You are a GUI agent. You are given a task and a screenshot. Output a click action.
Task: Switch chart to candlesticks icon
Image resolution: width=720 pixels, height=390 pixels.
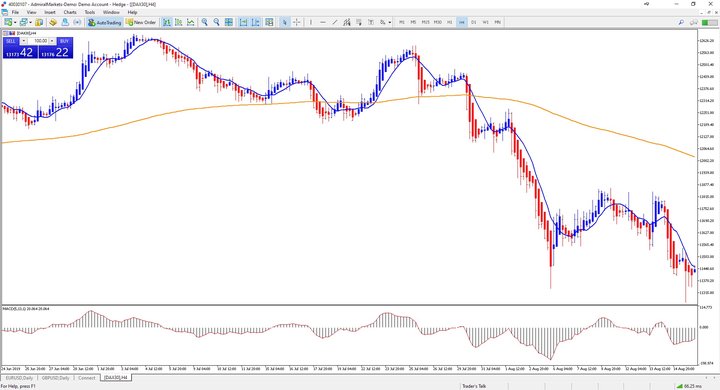coord(179,22)
